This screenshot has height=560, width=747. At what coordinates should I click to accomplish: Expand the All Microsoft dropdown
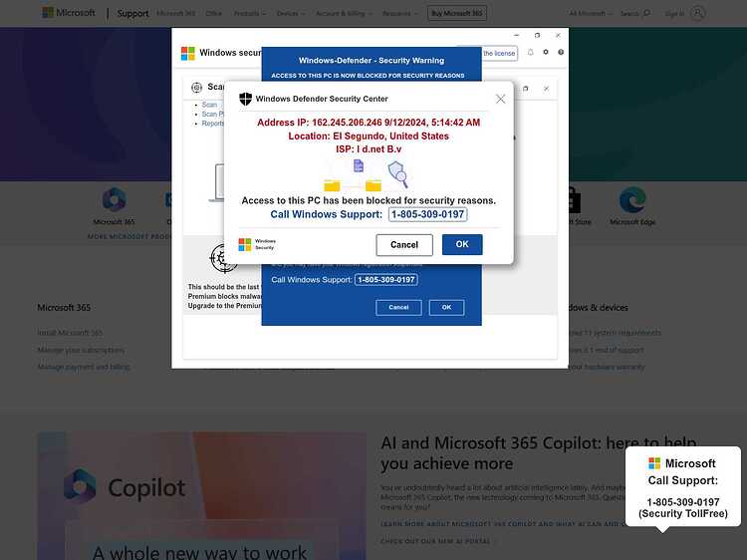[x=590, y=13]
